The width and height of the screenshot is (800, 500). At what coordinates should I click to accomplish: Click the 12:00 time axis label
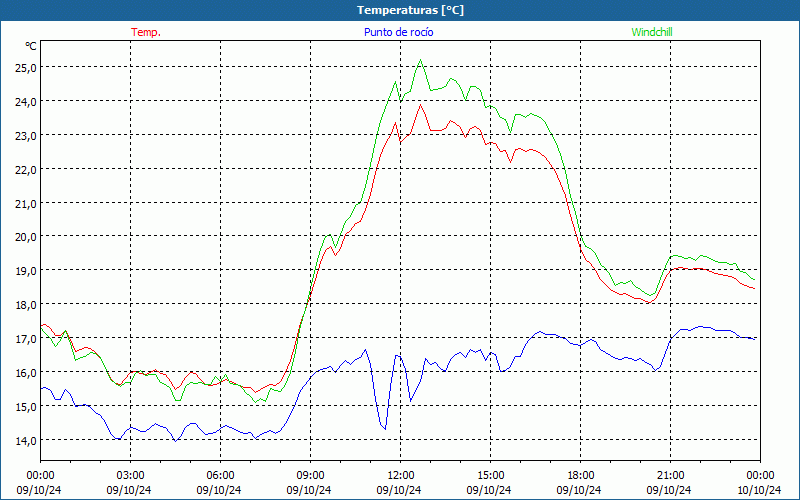(x=401, y=476)
